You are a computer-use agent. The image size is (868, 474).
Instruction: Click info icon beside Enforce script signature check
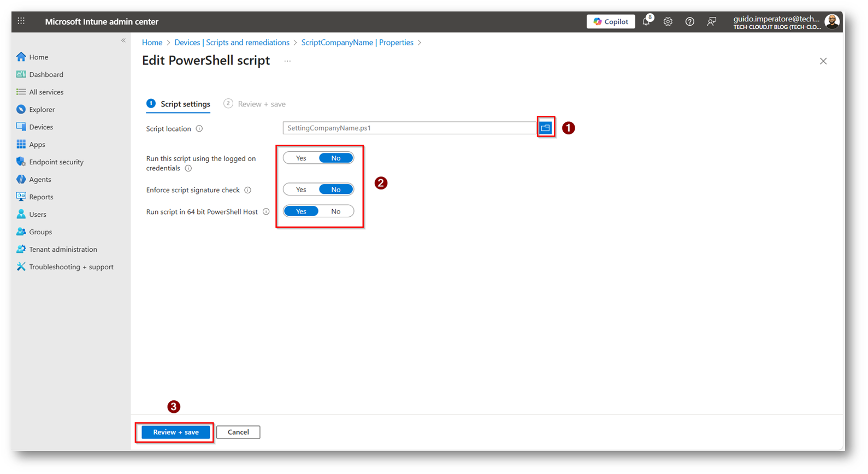pyautogui.click(x=248, y=190)
